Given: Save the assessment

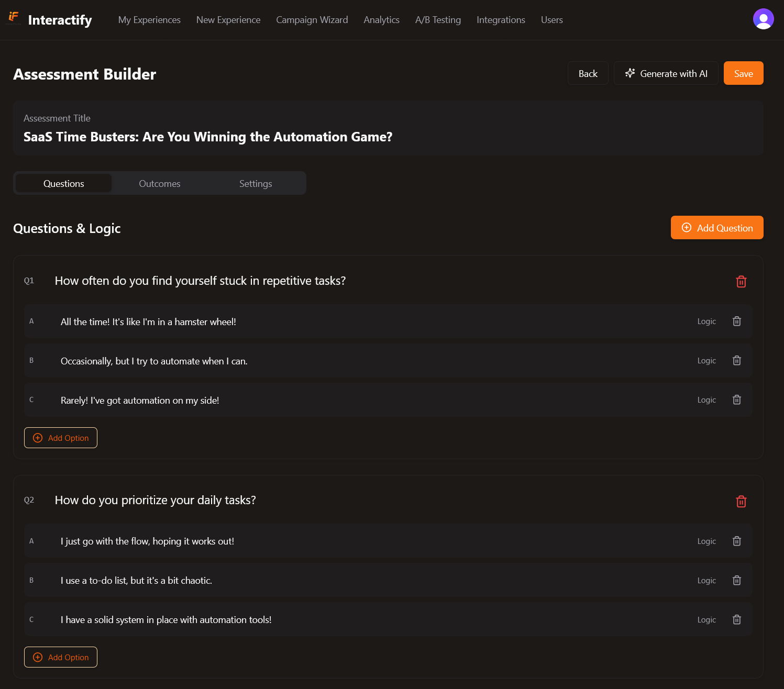Looking at the screenshot, I should coord(743,73).
